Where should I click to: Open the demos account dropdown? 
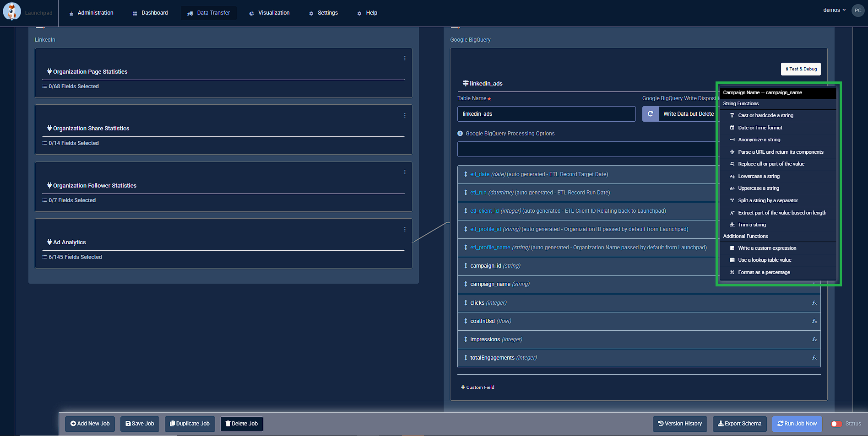pyautogui.click(x=834, y=10)
